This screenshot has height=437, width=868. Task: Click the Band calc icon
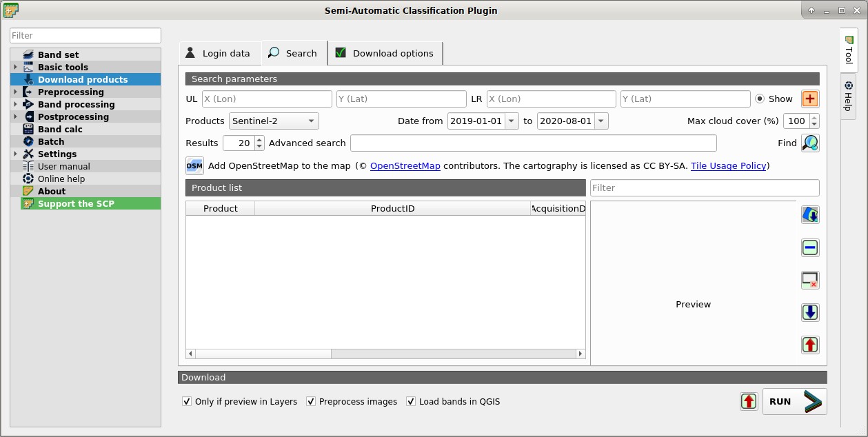28,129
